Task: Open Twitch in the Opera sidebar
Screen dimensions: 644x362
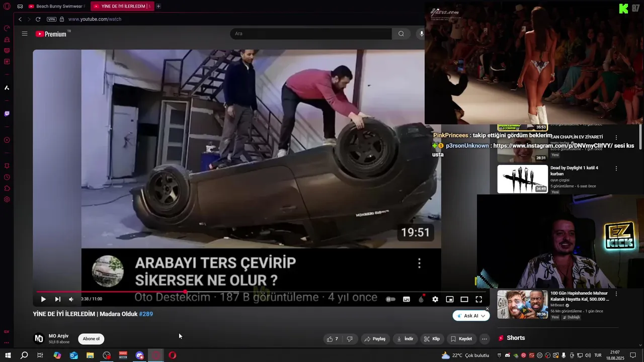Action: [x=7, y=114]
